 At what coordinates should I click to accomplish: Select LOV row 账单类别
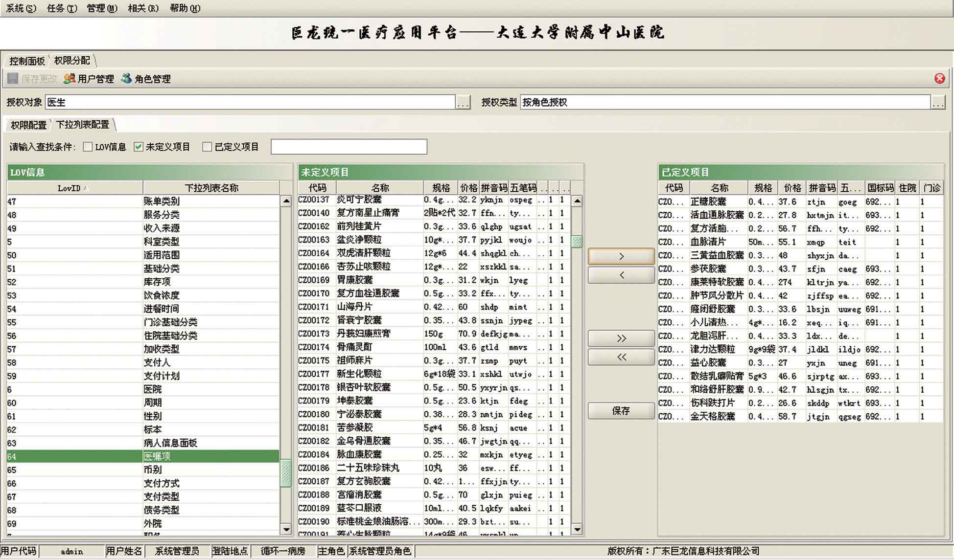(x=143, y=202)
